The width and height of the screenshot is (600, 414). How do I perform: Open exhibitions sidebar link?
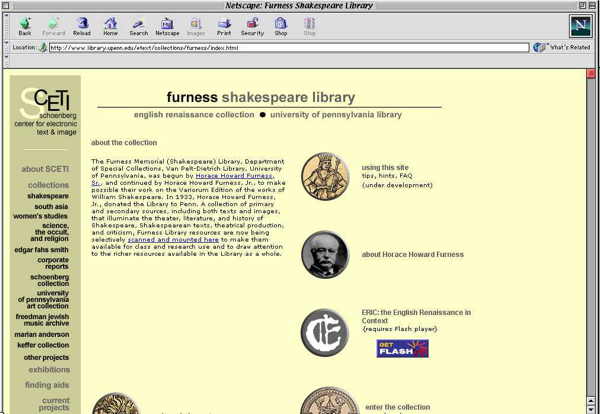(x=49, y=370)
